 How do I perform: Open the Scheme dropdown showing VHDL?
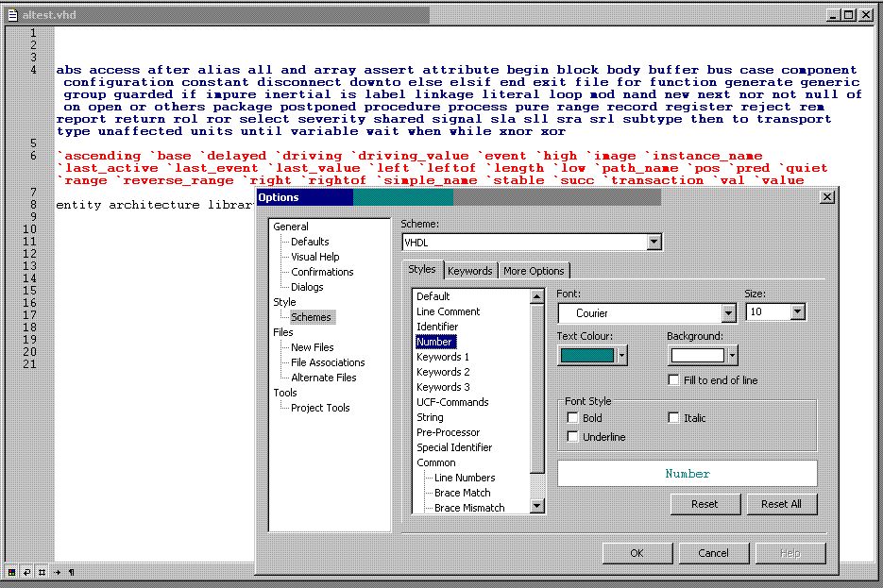click(x=654, y=242)
